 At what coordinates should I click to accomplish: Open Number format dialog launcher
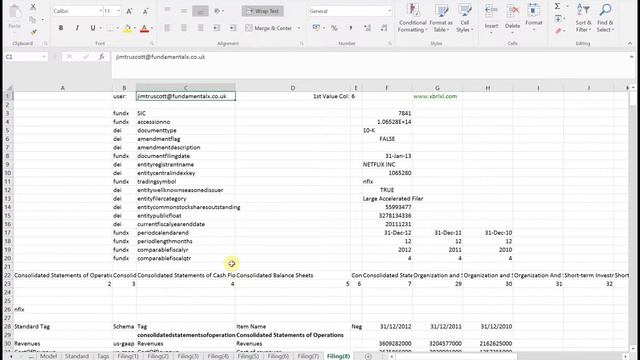[x=390, y=43]
